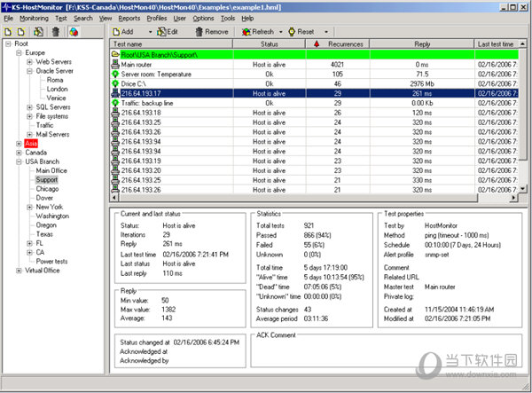Open the Profiles menu
The height and width of the screenshot is (393, 532).
[x=157, y=19]
